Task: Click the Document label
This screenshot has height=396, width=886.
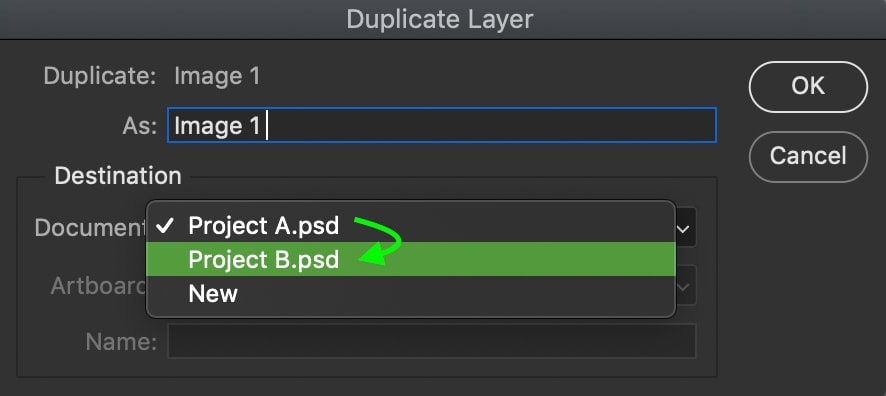Action: (90, 227)
